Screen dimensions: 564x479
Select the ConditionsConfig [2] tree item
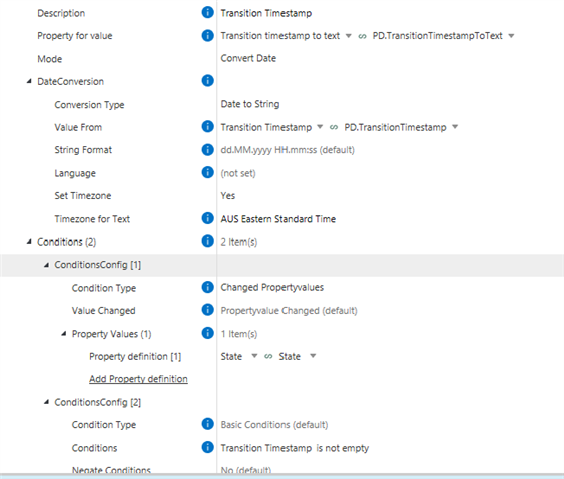pos(97,402)
